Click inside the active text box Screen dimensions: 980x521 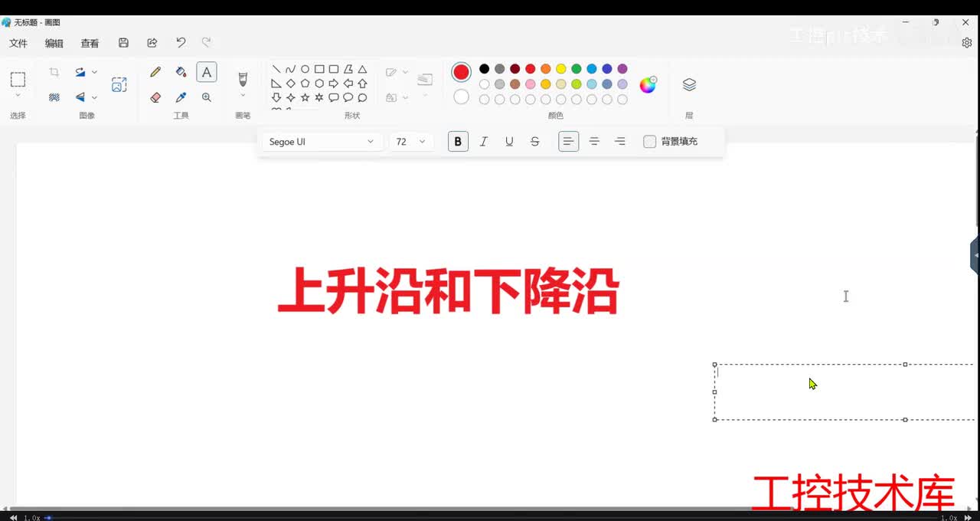pos(844,392)
